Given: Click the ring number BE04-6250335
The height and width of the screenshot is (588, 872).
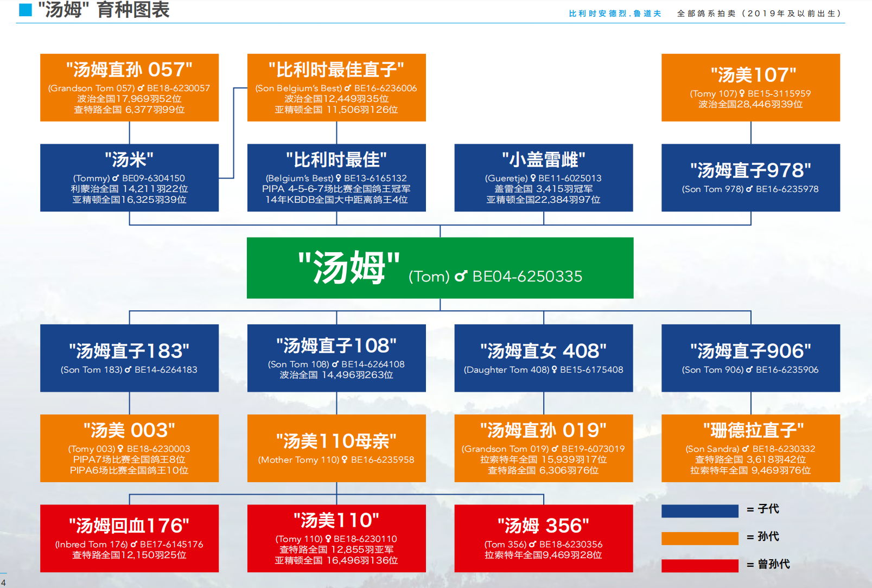Looking at the screenshot, I should point(527,277).
